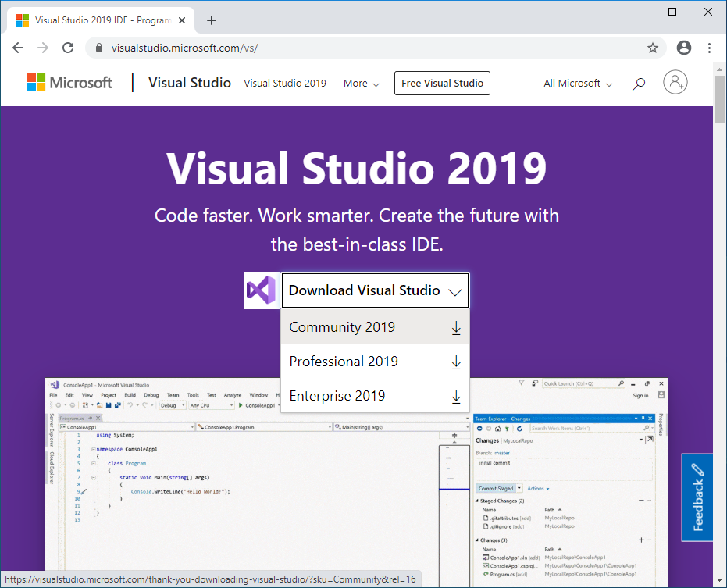Open the Visual Studio site home link

tap(190, 83)
